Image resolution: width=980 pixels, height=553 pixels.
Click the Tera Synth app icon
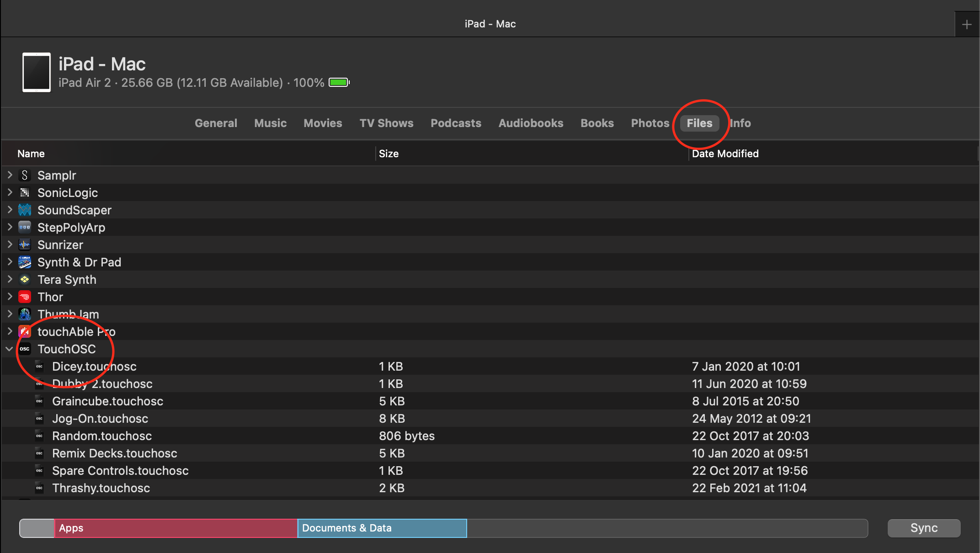(x=25, y=280)
